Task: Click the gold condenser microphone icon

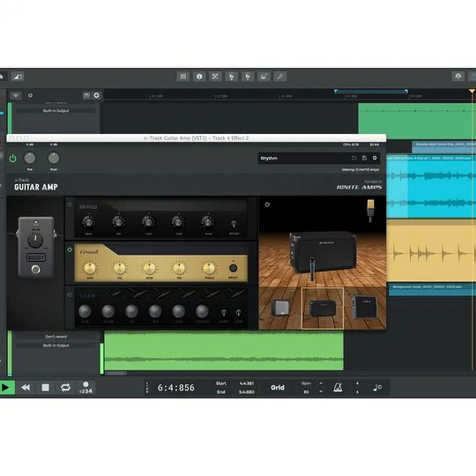Action: coord(370,210)
